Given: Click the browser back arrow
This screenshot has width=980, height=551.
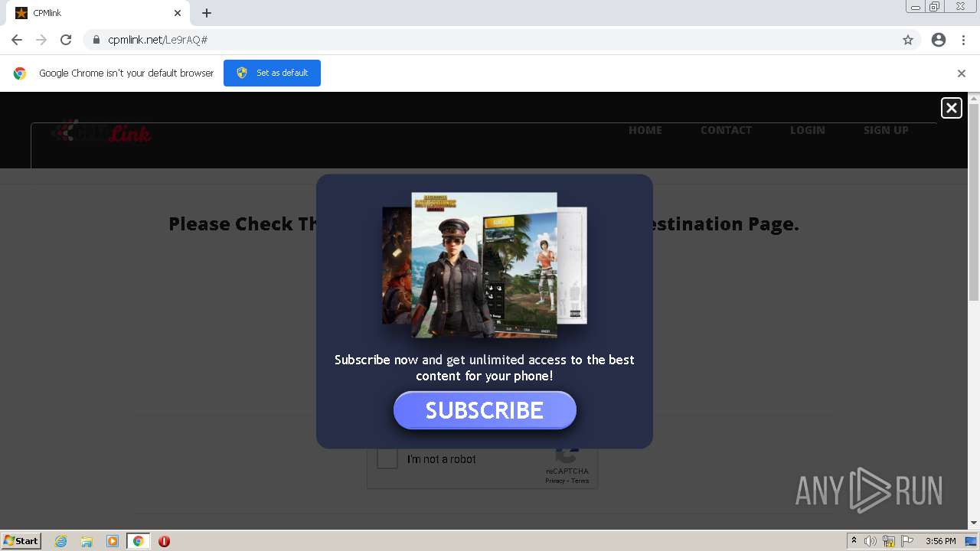Looking at the screenshot, I should 17,40.
